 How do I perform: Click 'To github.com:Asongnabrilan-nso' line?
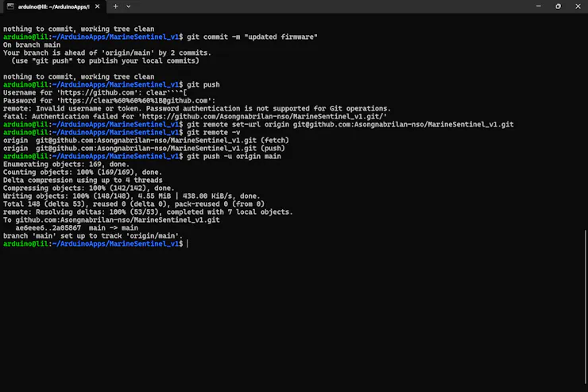click(x=111, y=219)
